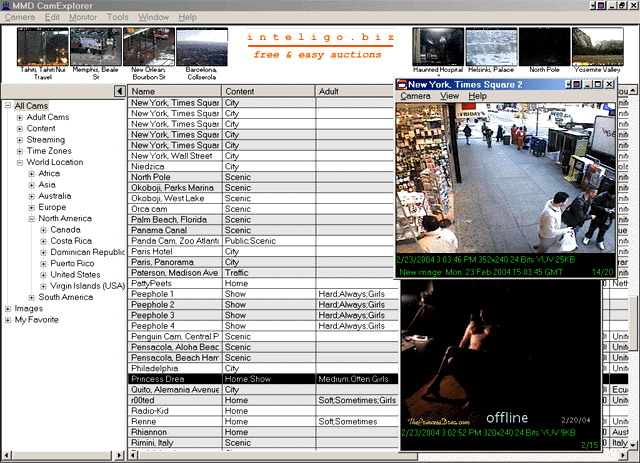This screenshot has height=463, width=640.
Task: Open the Helsinki Palace cam thumbnail
Action: 491,47
